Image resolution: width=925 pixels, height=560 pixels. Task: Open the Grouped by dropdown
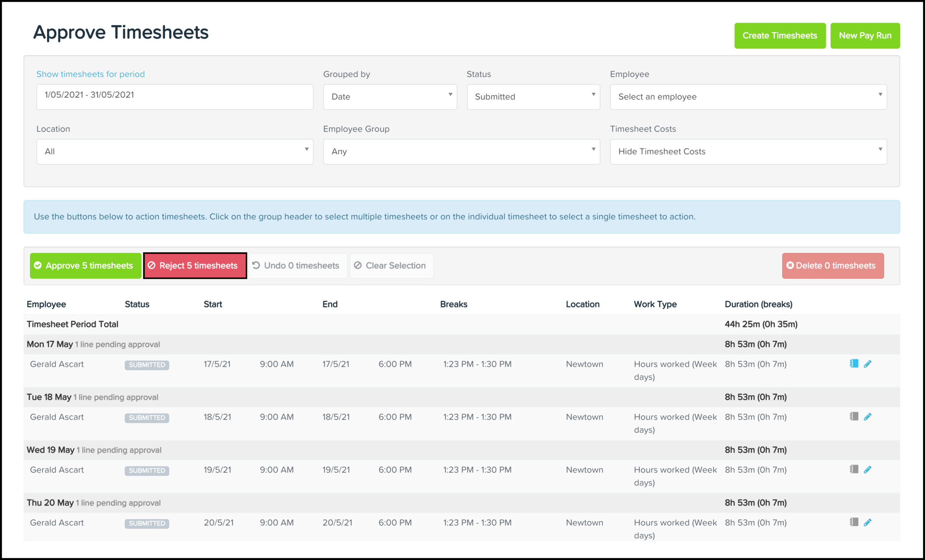coord(390,97)
